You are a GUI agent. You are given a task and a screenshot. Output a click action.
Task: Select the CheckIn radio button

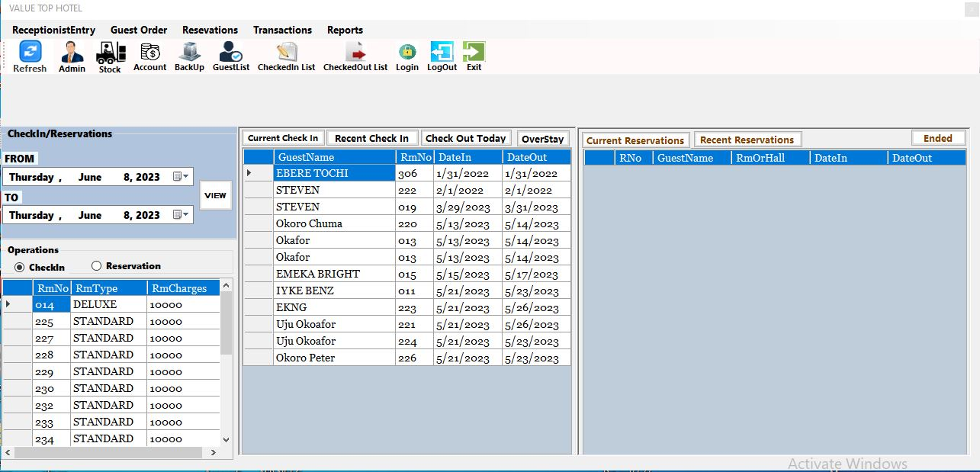click(20, 267)
